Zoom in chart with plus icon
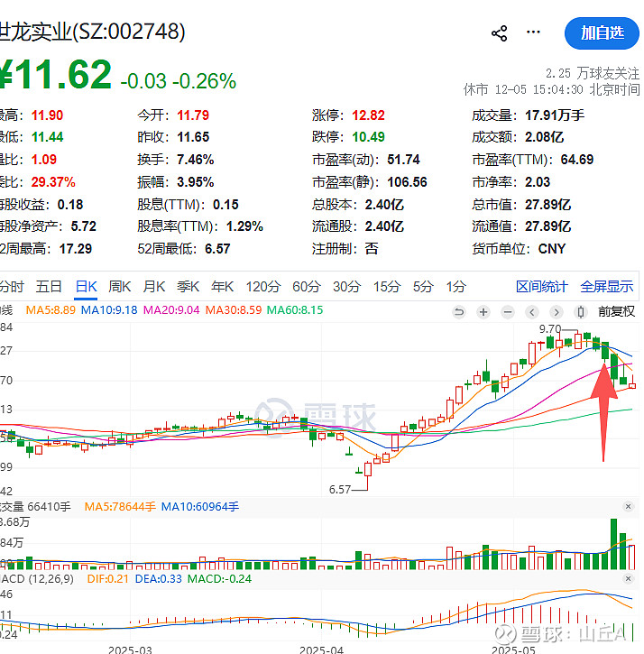 [x=483, y=311]
